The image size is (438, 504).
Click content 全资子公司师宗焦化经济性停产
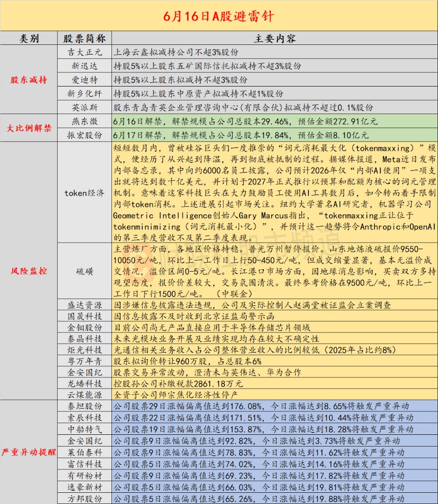pos(175,395)
